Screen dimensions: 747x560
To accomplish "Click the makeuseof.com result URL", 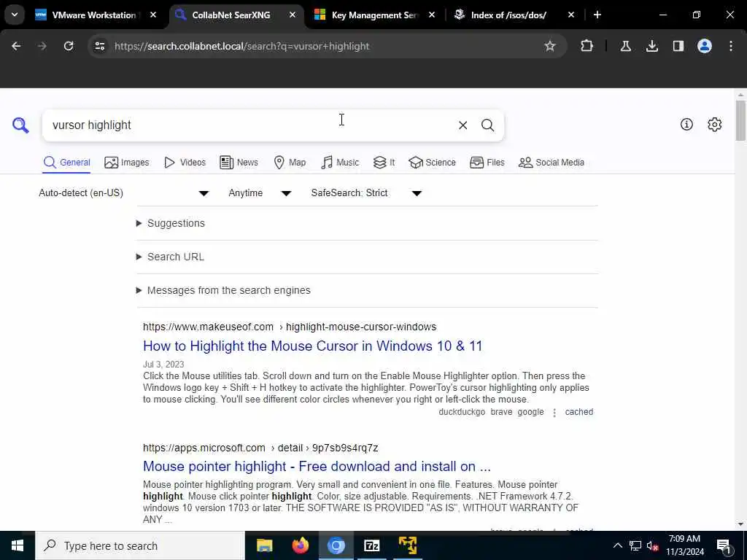I will pyautogui.click(x=290, y=327).
